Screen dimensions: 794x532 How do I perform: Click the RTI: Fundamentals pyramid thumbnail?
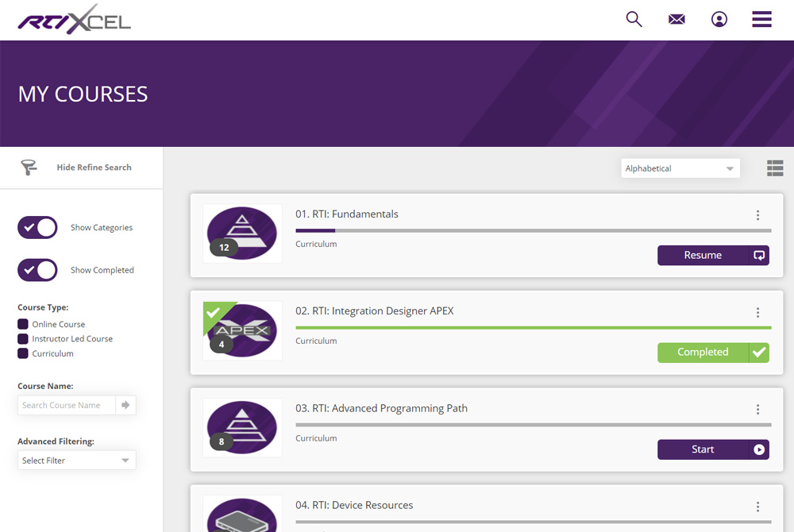click(242, 233)
